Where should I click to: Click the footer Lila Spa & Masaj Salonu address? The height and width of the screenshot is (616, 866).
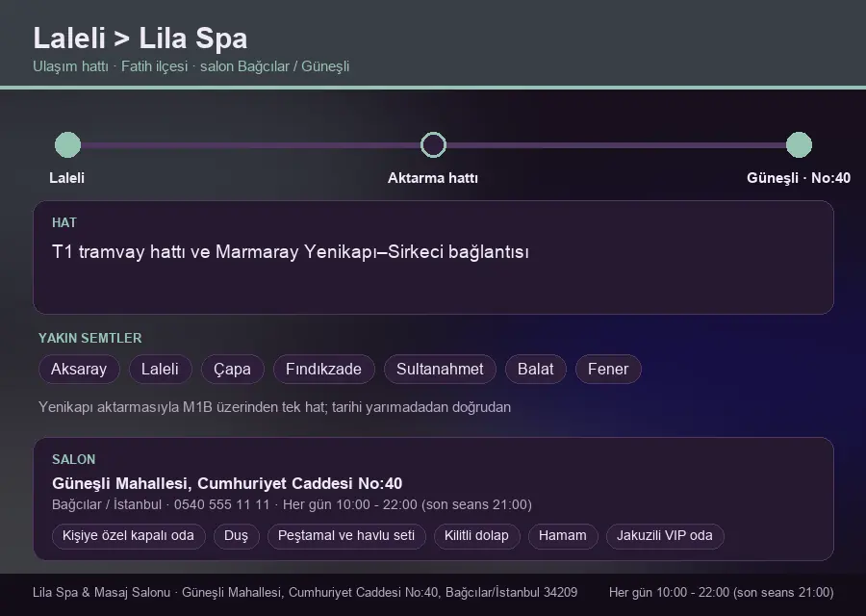tap(305, 592)
